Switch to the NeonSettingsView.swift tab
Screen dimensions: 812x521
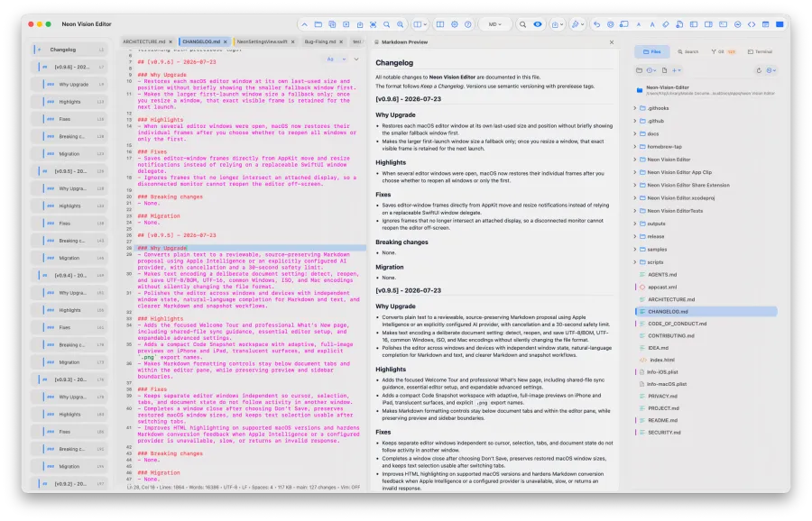(x=262, y=41)
